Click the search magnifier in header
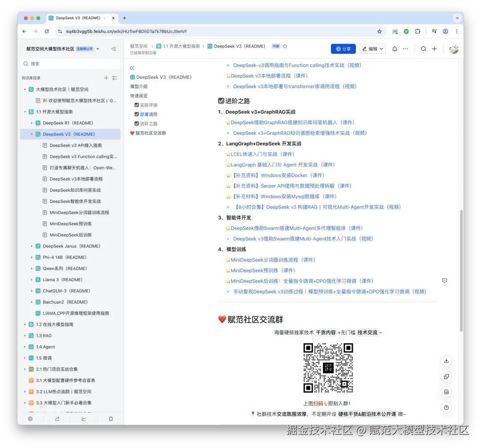This screenshot has width=481, height=448. point(424,49)
